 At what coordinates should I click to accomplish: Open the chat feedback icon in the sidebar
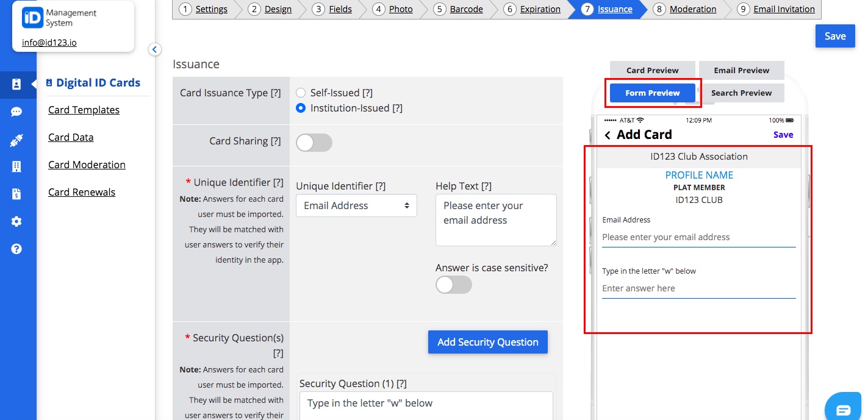18,111
